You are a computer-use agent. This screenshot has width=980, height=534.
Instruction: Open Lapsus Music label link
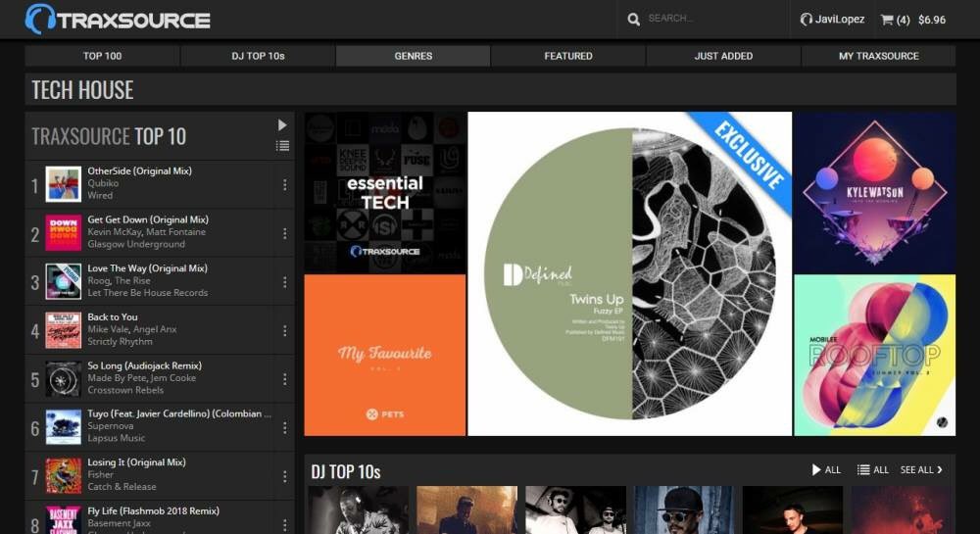point(117,438)
